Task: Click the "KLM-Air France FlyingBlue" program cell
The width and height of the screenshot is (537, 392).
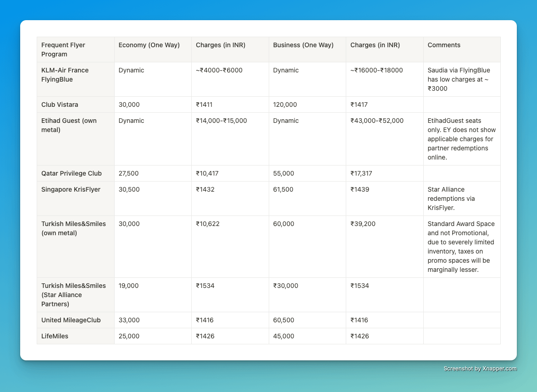Action: coord(65,75)
